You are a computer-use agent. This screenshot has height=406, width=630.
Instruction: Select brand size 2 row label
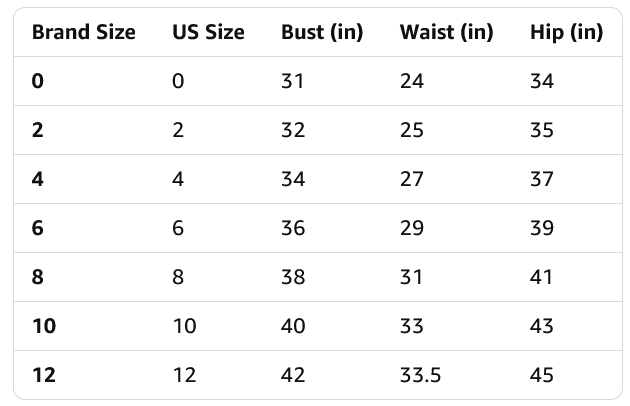pyautogui.click(x=38, y=130)
